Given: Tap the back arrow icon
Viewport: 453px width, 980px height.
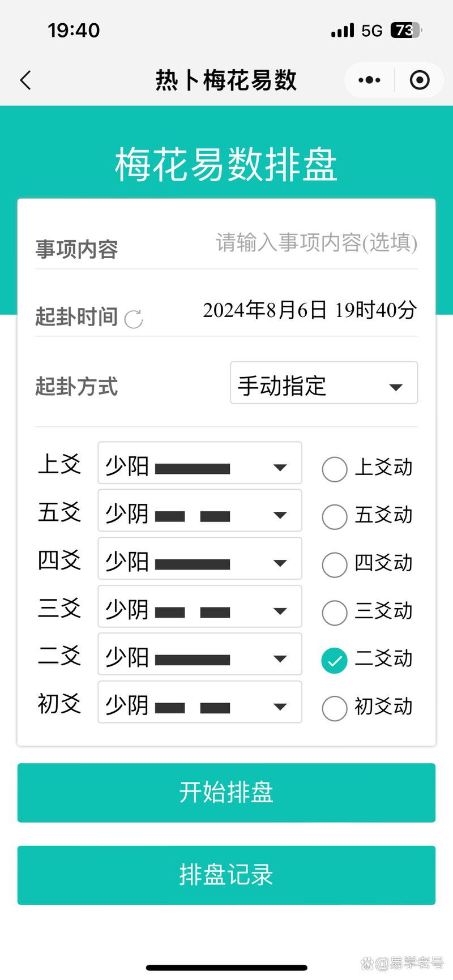Looking at the screenshot, I should coord(26,80).
